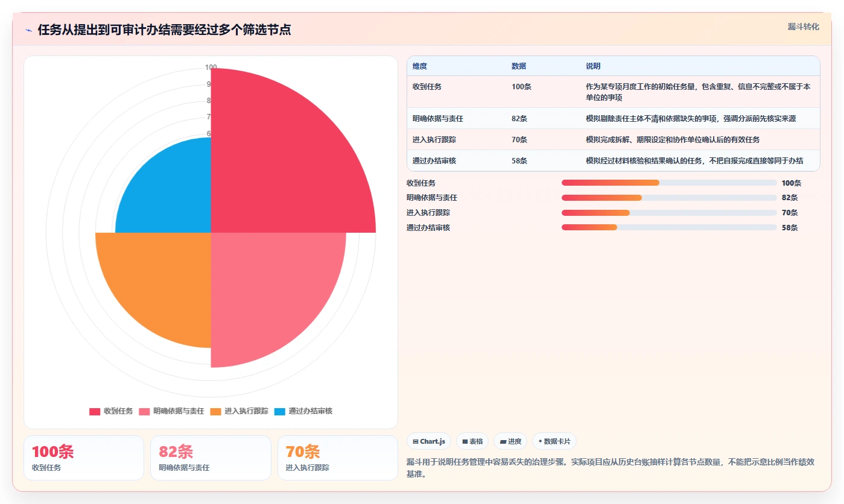844x504 pixels.
Task: Click the title 任务从提出到可审计办结需要经过多个筛选节点
Action: (x=164, y=30)
